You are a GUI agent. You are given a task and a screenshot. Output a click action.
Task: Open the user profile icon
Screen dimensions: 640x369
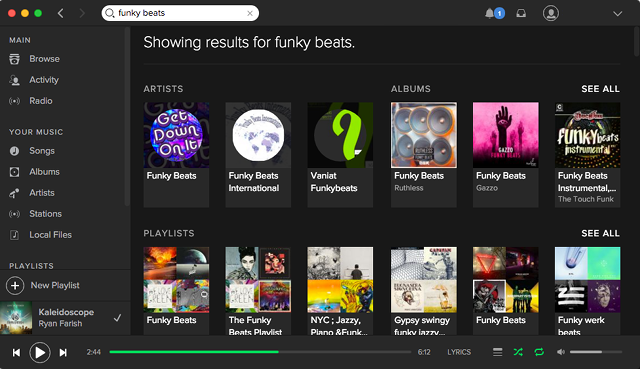coord(551,13)
